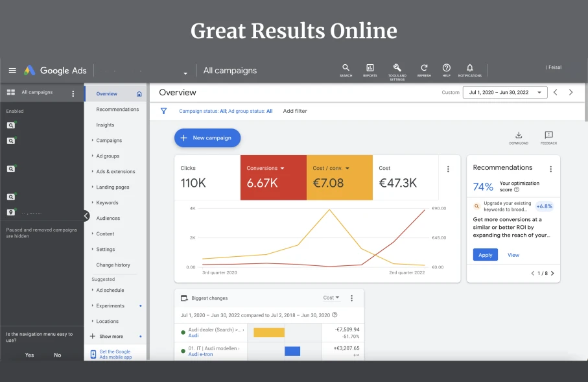Open the Recommendations three-dot menu

pyautogui.click(x=551, y=169)
